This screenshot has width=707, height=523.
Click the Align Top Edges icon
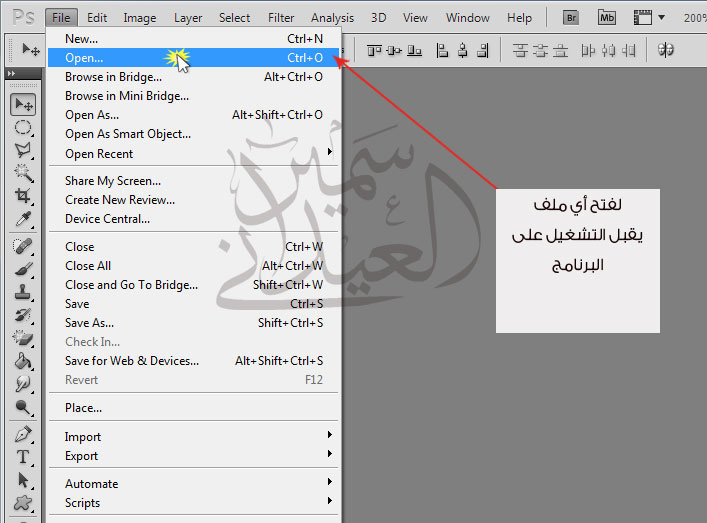[374, 50]
